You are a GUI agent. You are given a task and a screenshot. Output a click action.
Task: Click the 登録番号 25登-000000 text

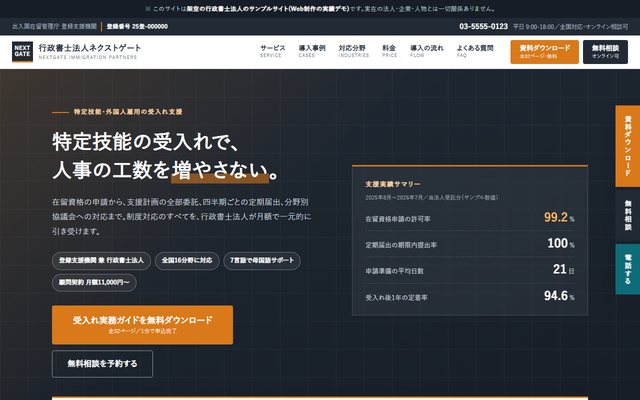137,27
